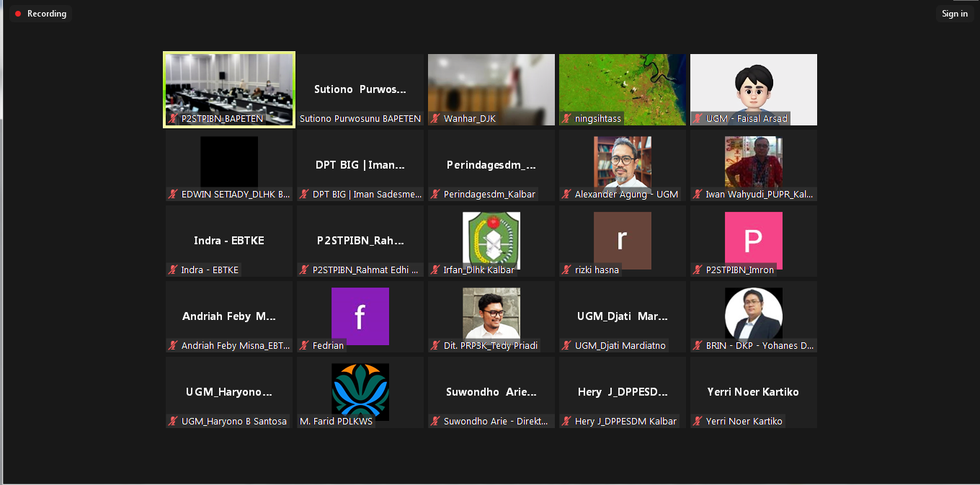Click Alexander Agung - UGM profile photo
980x485 pixels.
coord(622,162)
